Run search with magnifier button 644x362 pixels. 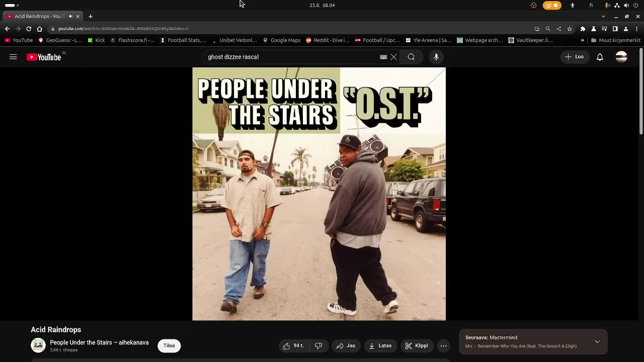coord(411,57)
